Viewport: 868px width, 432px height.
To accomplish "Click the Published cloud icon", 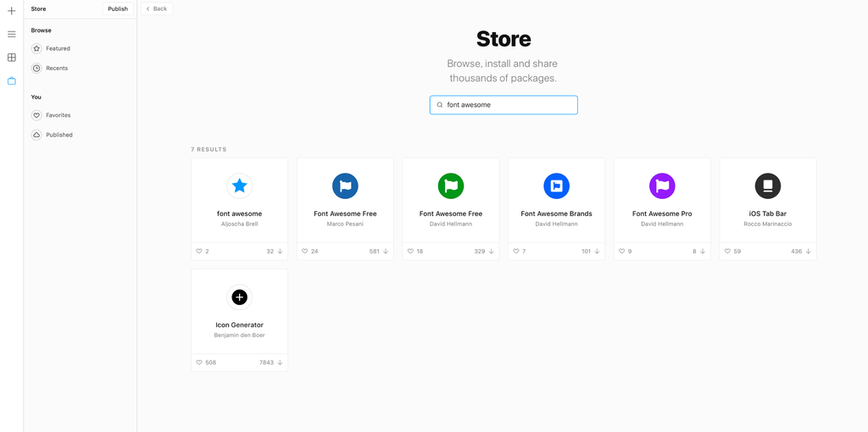I will click(36, 135).
